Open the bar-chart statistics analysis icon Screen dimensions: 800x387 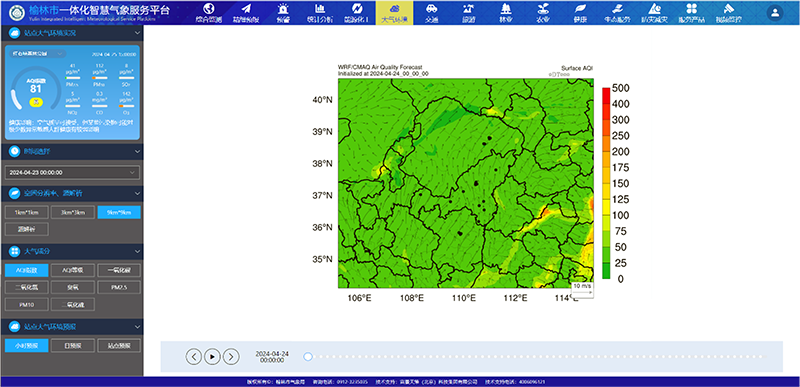pos(320,9)
